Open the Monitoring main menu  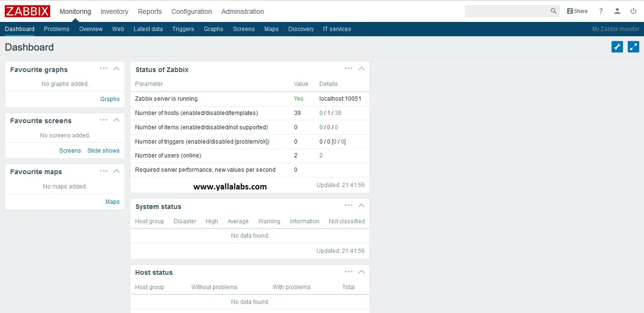75,11
